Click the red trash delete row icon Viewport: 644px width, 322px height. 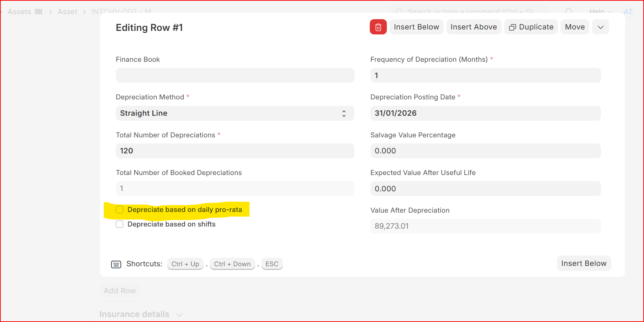pos(378,27)
